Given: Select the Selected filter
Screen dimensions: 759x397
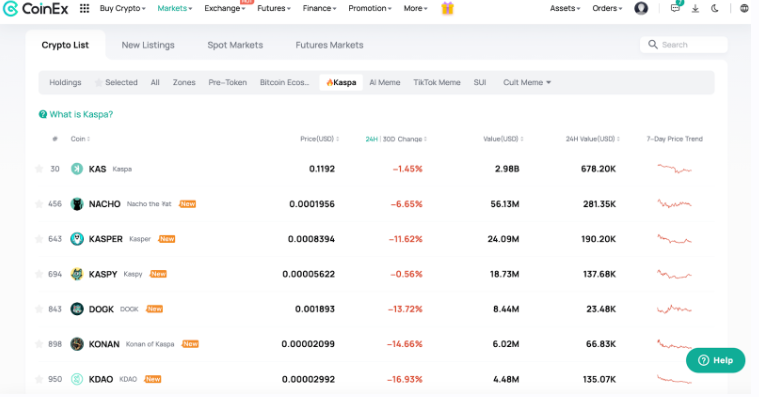Looking at the screenshot, I should [x=116, y=82].
